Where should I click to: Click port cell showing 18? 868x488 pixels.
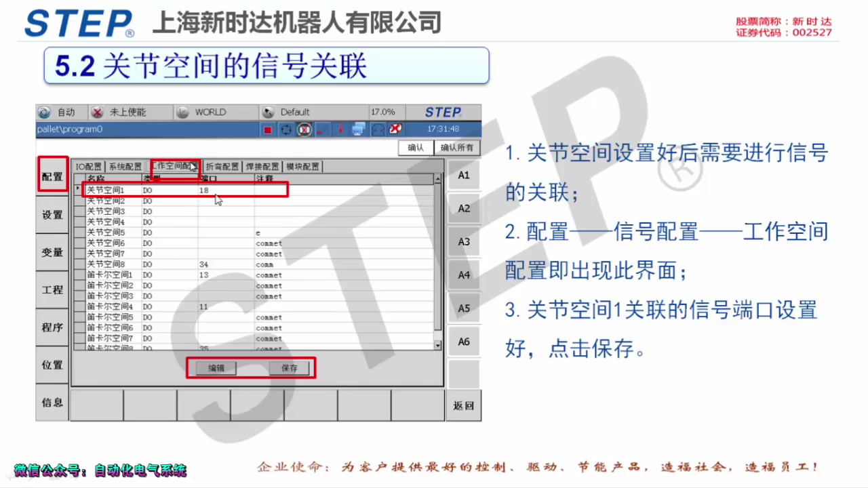226,190
